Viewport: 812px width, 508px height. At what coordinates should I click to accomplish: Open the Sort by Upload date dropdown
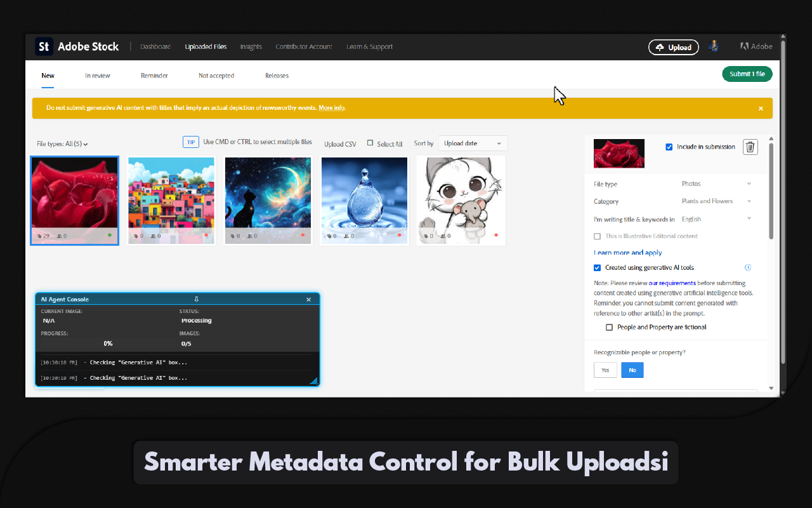(473, 144)
